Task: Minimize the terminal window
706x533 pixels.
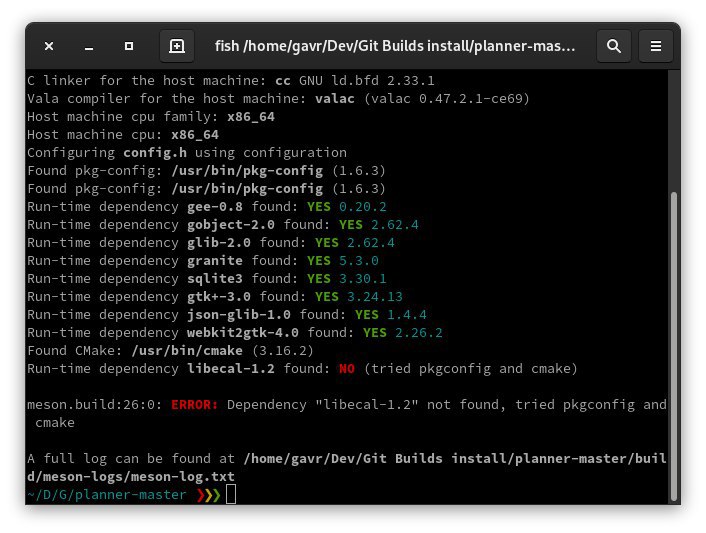Action: [x=89, y=46]
